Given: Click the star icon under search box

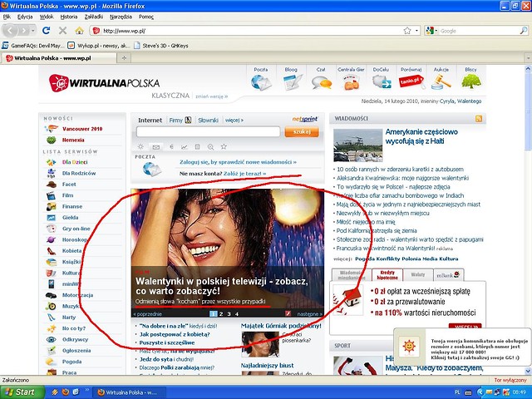Looking at the screenshot, I should click(x=224, y=147).
